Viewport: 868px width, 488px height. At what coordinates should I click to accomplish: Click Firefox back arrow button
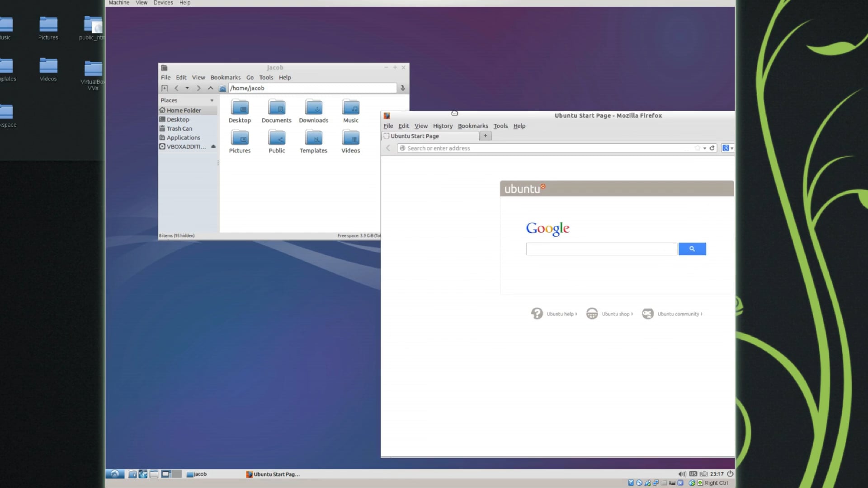point(388,148)
